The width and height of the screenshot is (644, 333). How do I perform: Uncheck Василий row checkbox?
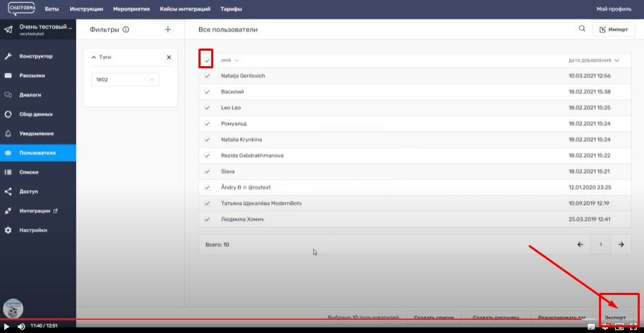coord(207,92)
